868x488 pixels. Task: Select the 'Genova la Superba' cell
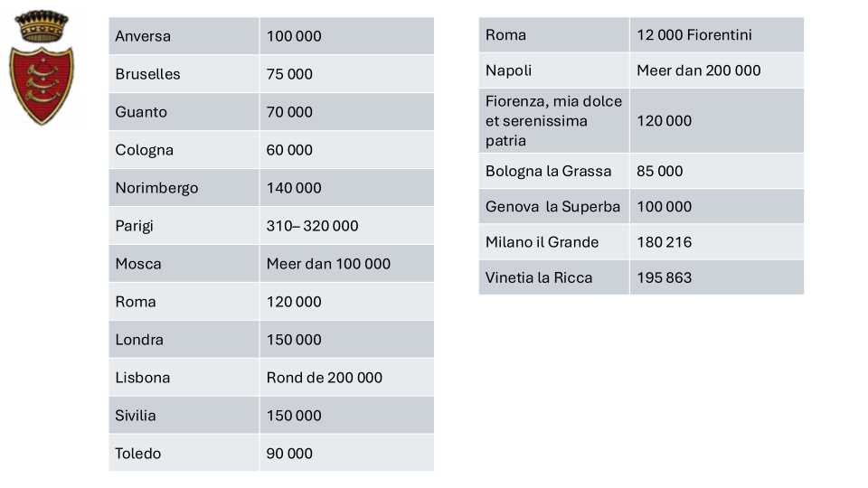click(x=553, y=207)
